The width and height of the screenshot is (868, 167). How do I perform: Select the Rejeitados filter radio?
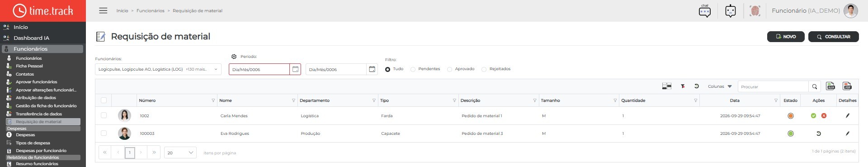[x=484, y=69]
